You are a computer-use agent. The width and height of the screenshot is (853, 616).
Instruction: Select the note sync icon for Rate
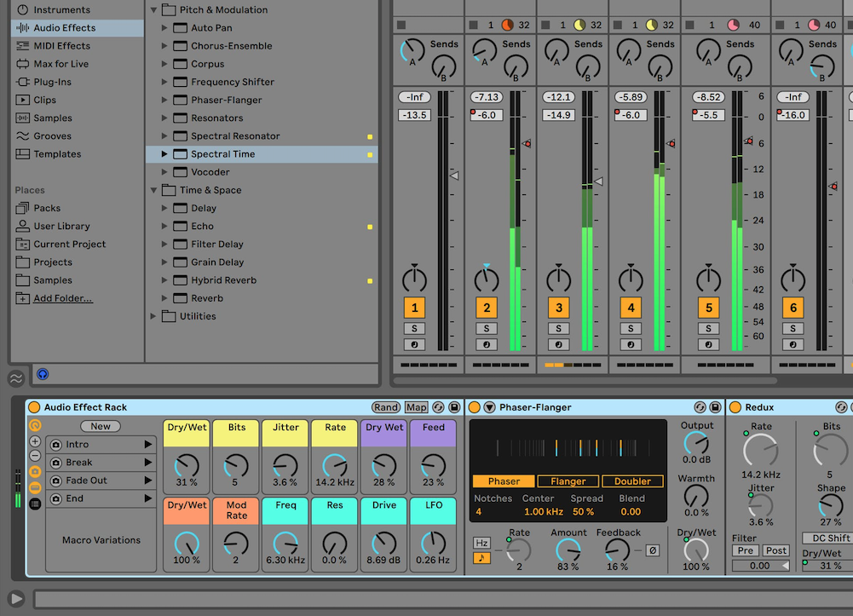[481, 558]
